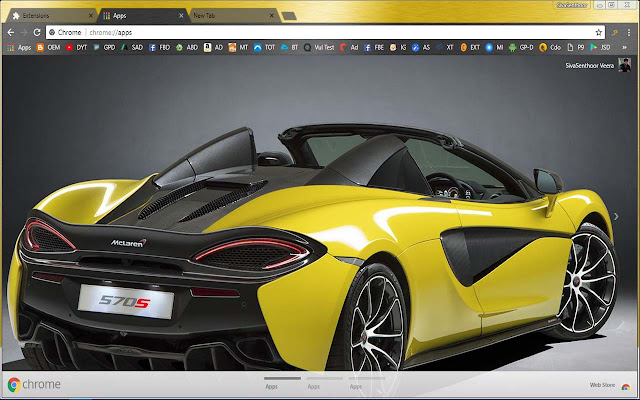The image size is (640, 400).
Task: Go back with the browser back arrow
Action: coord(11,32)
